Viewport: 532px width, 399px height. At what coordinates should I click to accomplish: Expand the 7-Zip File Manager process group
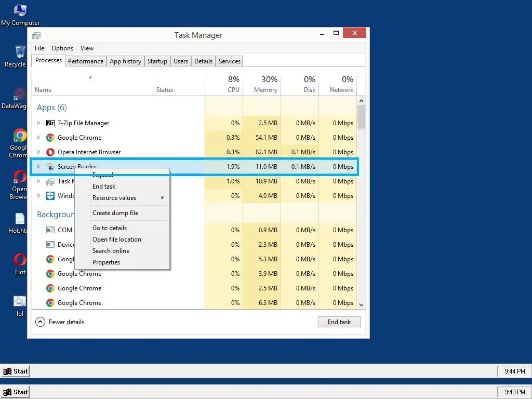(38, 123)
